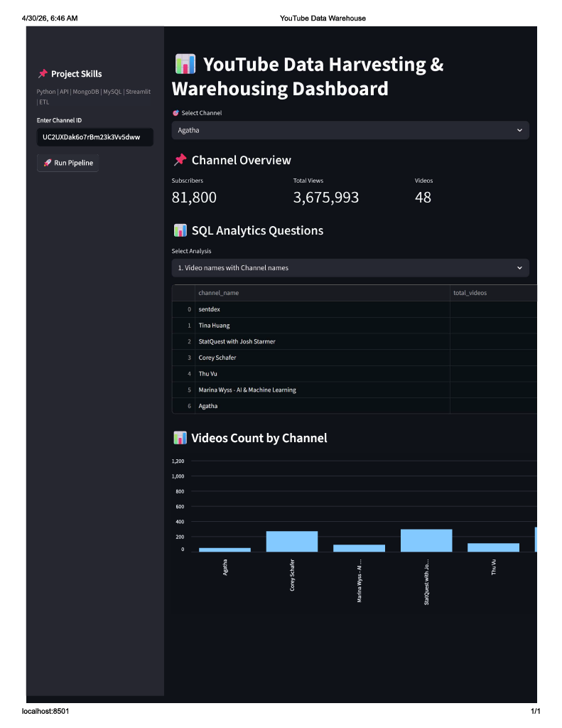This screenshot has height=728, width=562.
Task: Click the Channel Overview heading
Action: tap(242, 160)
